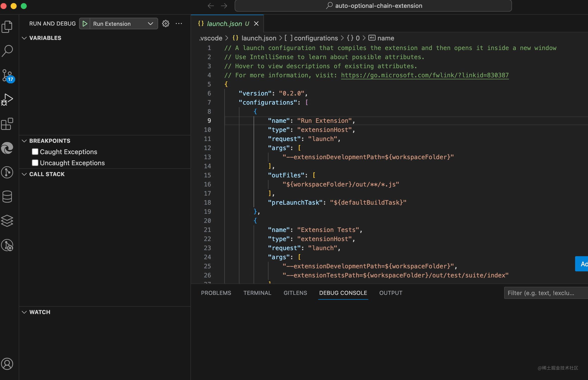This screenshot has width=588, height=380.
Task: Open the Explorer sidebar
Action: [x=7, y=26]
